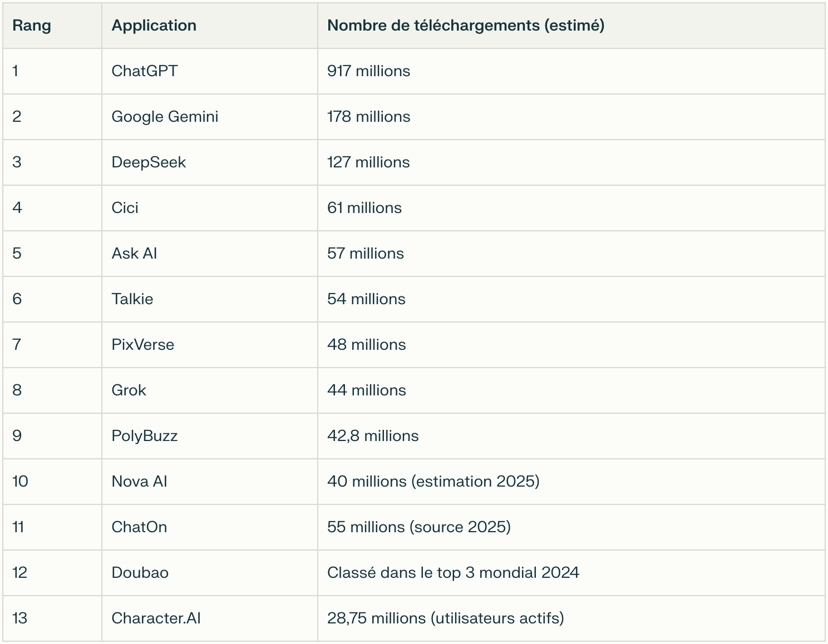Image resolution: width=828 pixels, height=644 pixels.
Task: Click rank '8' in Grok row
Action: pyautogui.click(x=17, y=390)
